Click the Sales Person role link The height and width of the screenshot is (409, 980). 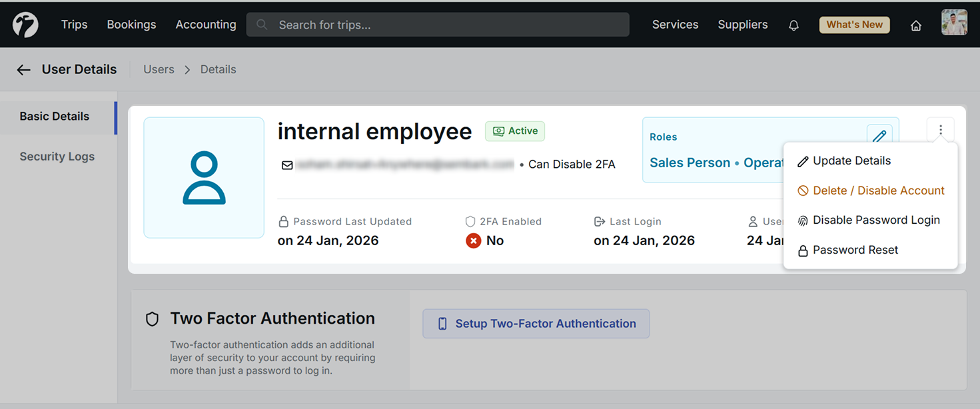click(x=690, y=163)
